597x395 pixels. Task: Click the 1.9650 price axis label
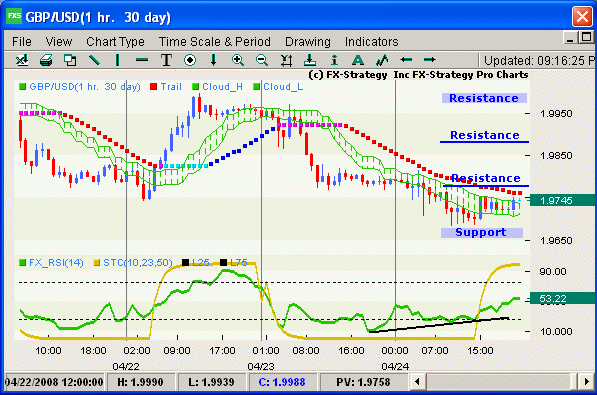pyautogui.click(x=556, y=241)
